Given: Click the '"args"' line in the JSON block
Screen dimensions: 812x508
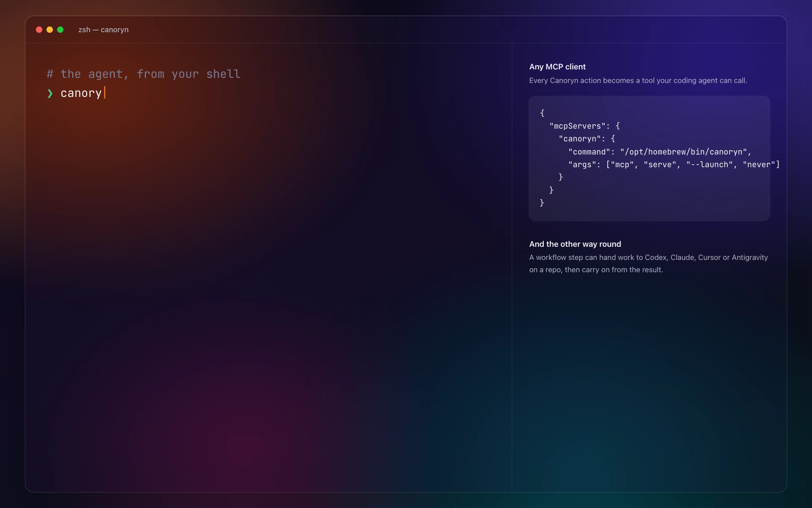Looking at the screenshot, I should 674,165.
